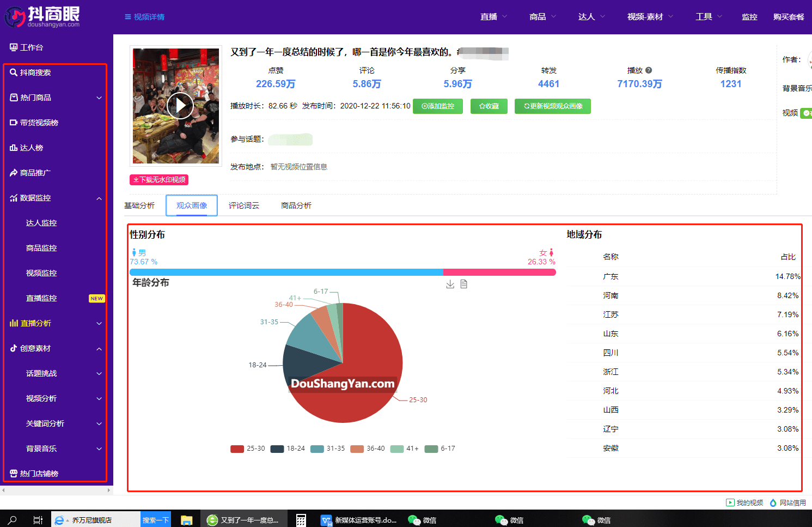
Task: Click the 添加监控 button
Action: pos(438,106)
